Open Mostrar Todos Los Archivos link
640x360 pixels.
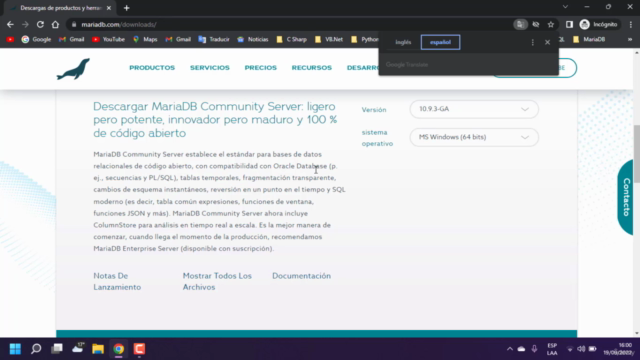(217, 281)
